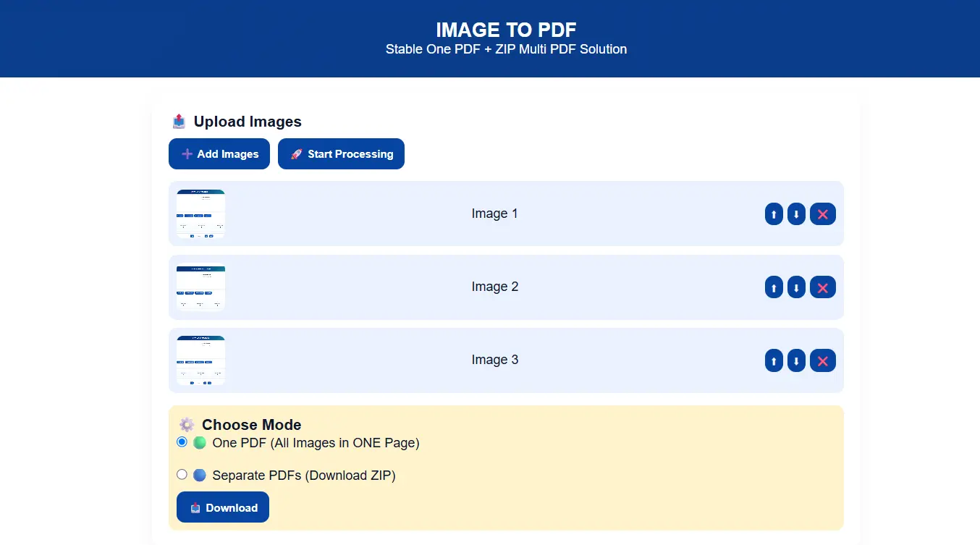Screen dimensions: 980x545
Task: Move Image 3 down in the list
Action: coord(796,360)
